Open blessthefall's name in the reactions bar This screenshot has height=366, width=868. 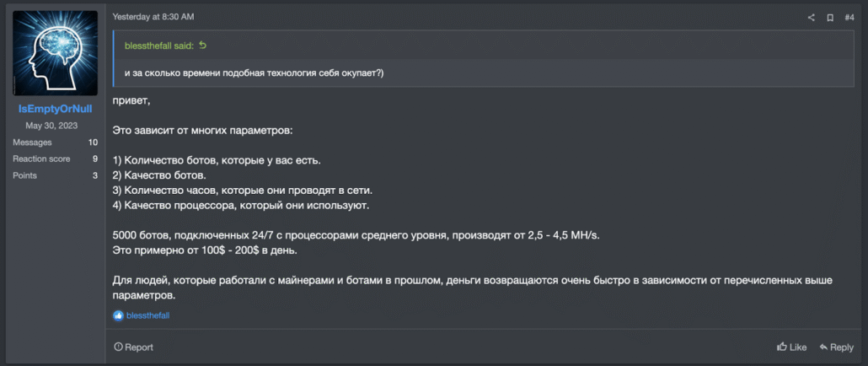(147, 315)
